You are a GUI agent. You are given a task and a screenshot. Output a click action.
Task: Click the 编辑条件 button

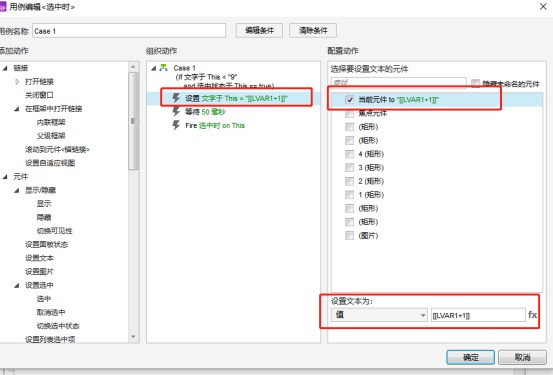259,30
